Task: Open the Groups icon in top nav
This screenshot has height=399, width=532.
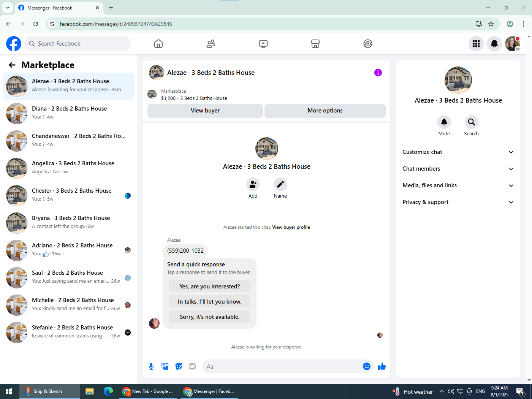Action: [368, 44]
